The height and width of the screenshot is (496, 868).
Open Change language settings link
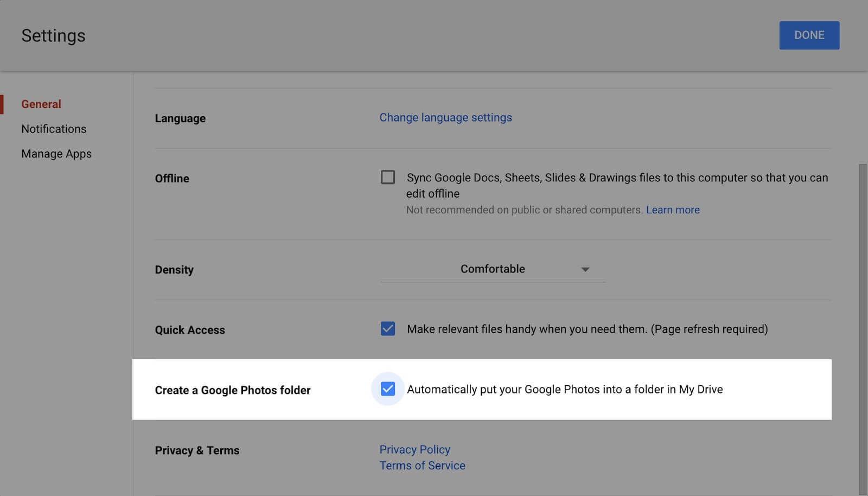(x=445, y=118)
